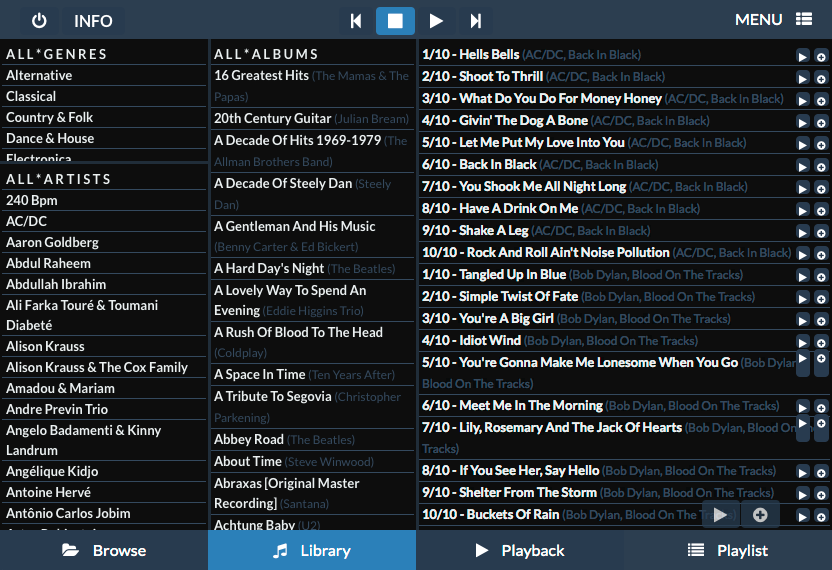832x570 pixels.
Task: Play the track Shelter From The Storm
Action: (x=802, y=494)
